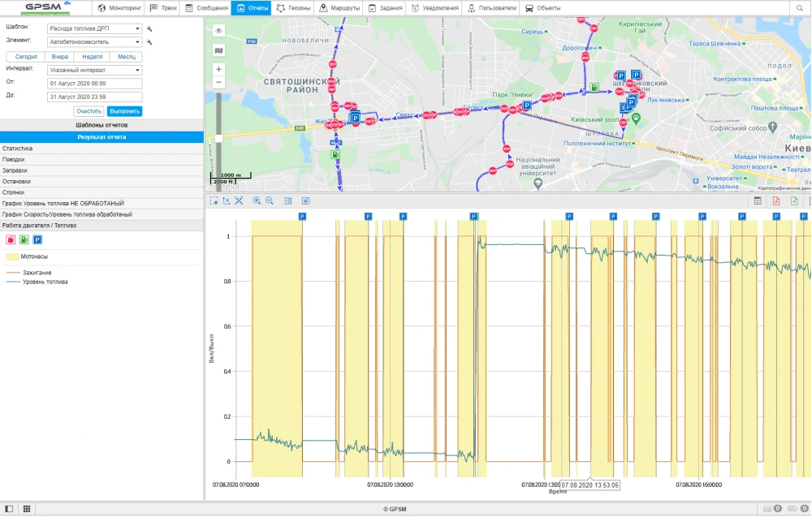The image size is (812, 517).
Task: Zoom in the map with the plus button
Action: (218, 70)
